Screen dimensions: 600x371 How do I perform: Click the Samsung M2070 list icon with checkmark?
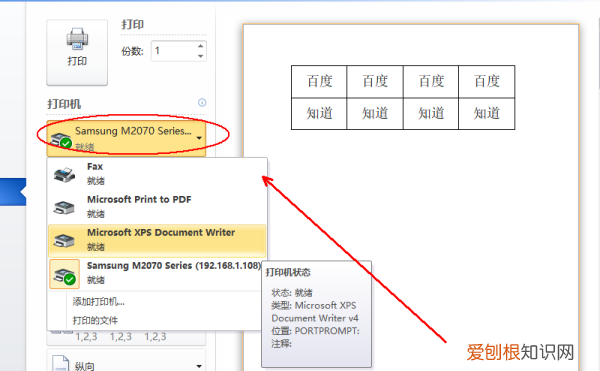pyautogui.click(x=65, y=274)
